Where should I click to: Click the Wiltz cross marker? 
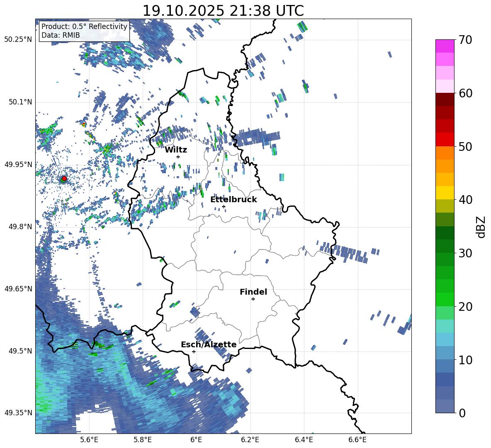click(178, 157)
